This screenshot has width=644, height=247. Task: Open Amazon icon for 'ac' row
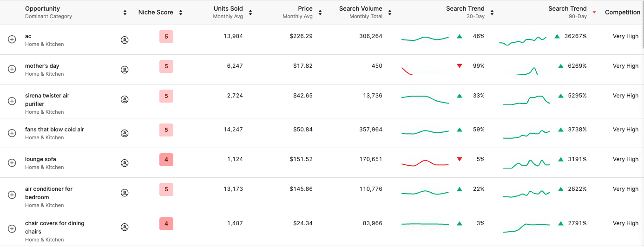click(125, 40)
